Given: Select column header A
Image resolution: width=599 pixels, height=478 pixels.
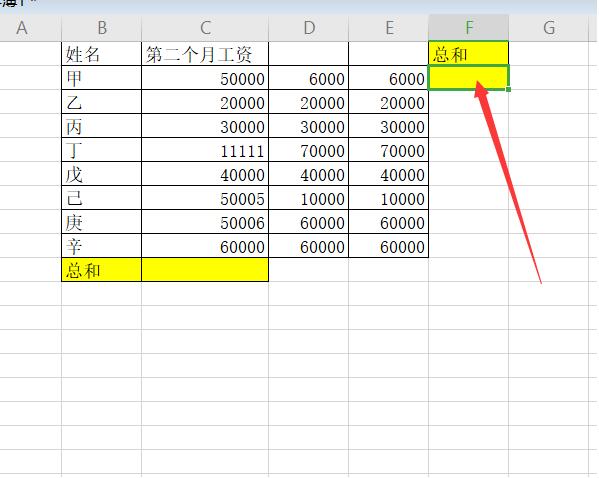Looking at the screenshot, I should (x=22, y=28).
